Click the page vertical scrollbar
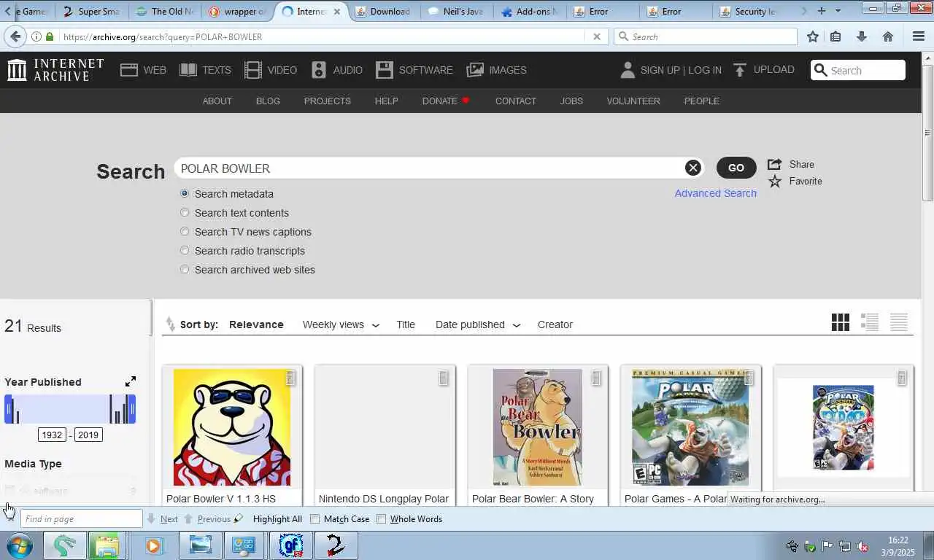934x560 pixels. (x=927, y=131)
